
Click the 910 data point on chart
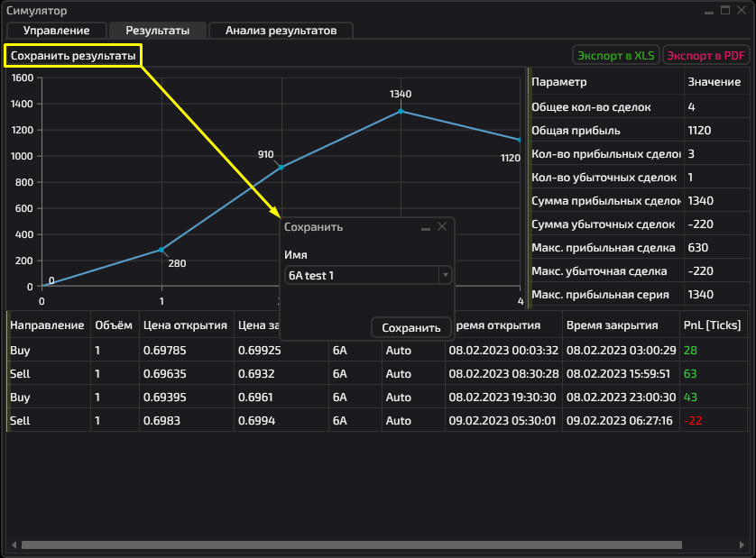tap(281, 167)
